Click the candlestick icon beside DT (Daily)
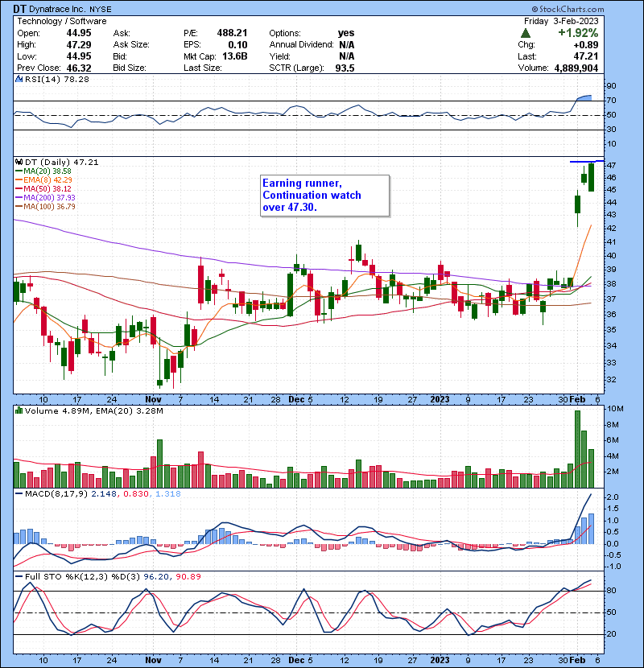 coord(19,162)
